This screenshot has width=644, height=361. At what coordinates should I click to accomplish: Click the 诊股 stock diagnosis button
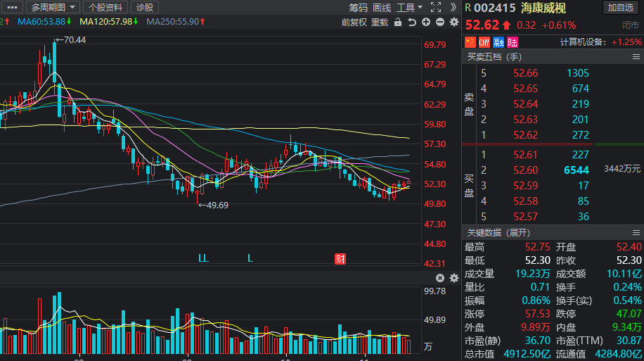145,8
